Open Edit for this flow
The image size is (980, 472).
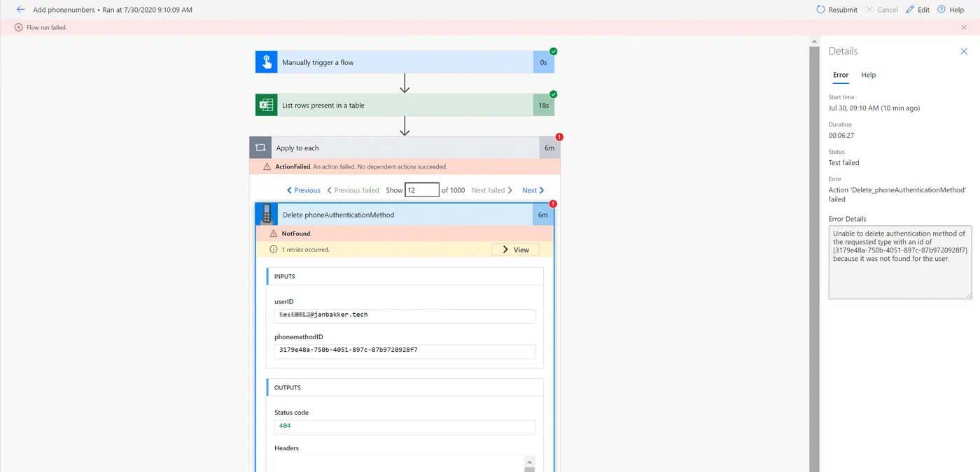point(918,10)
